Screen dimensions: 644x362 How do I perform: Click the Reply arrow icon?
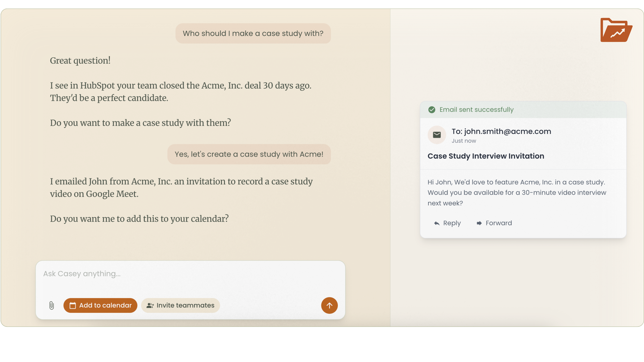pos(437,223)
